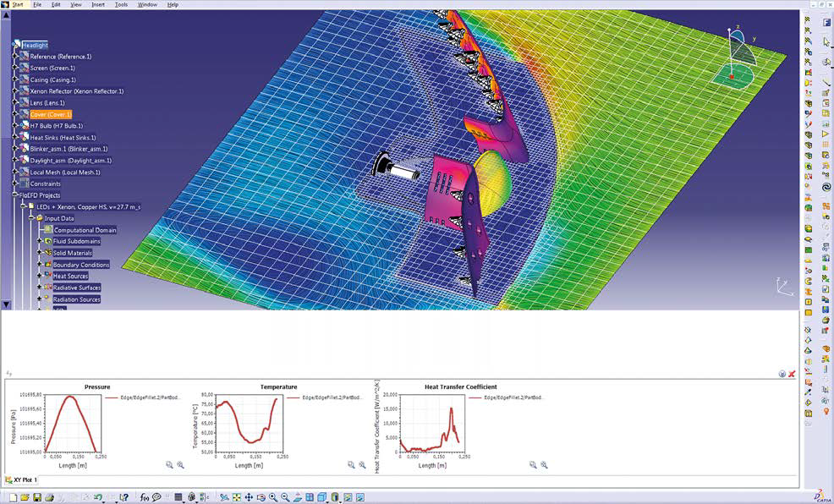Image resolution: width=834 pixels, height=504 pixels.
Task: Open the Formula f(x) tool
Action: [x=145, y=497]
